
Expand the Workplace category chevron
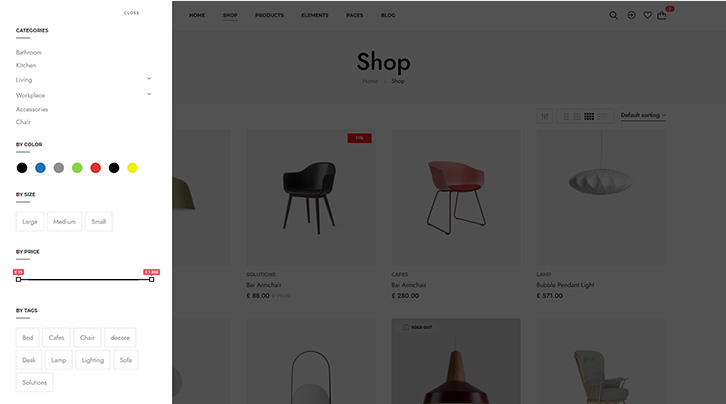(x=149, y=94)
